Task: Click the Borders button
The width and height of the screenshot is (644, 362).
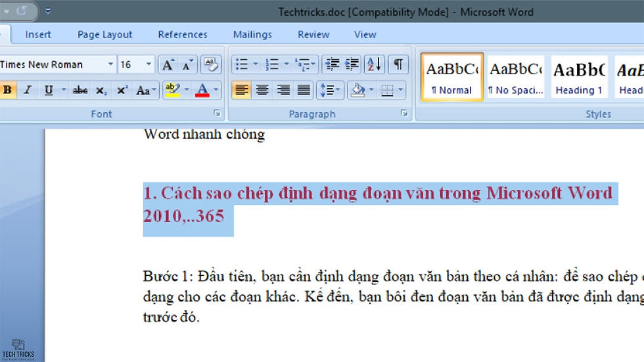Action: (387, 90)
